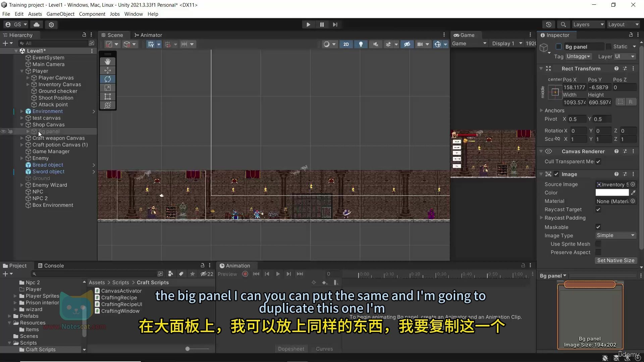Open Canvas Renderer options menu
The image size is (644, 362).
(633, 151)
